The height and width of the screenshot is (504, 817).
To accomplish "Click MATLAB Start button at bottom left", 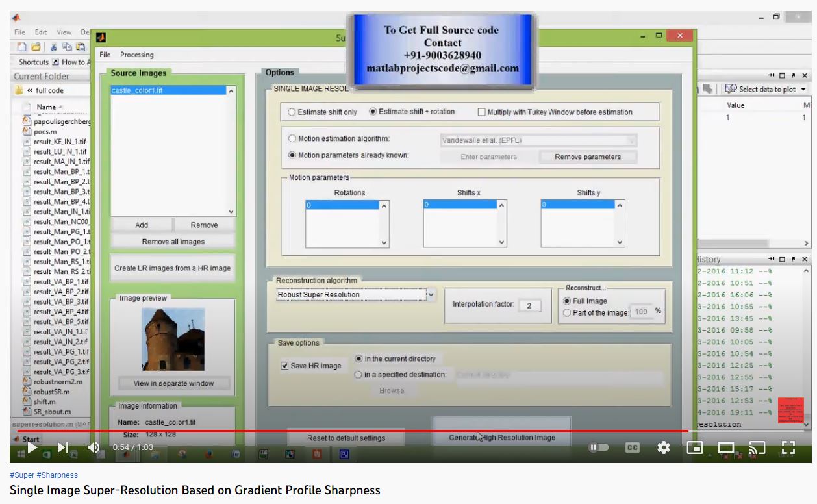I will pyautogui.click(x=27, y=440).
